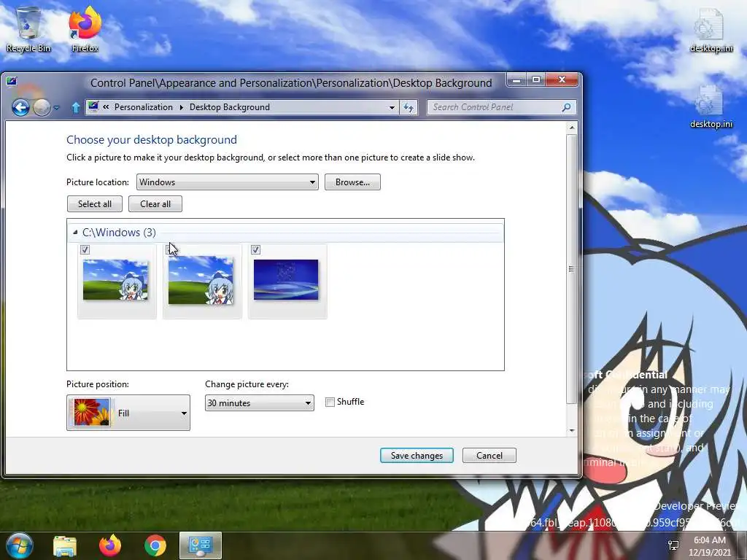The height and width of the screenshot is (560, 747).
Task: Select the dark blue wallpaper thumbnail
Action: [286, 280]
